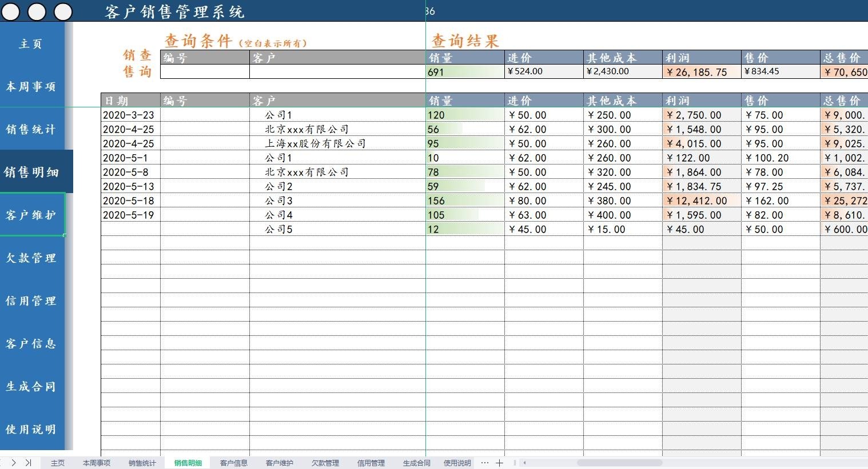Click the 编号 query input cell

(205, 71)
